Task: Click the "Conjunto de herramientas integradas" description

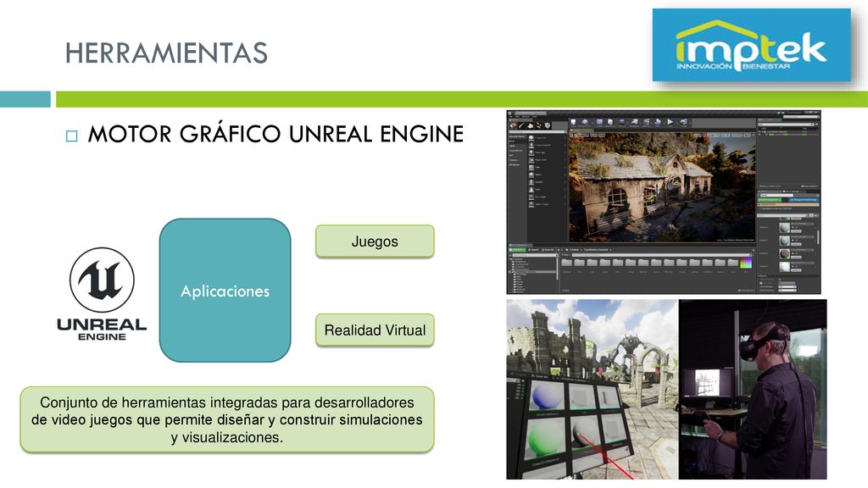Action: point(227,419)
